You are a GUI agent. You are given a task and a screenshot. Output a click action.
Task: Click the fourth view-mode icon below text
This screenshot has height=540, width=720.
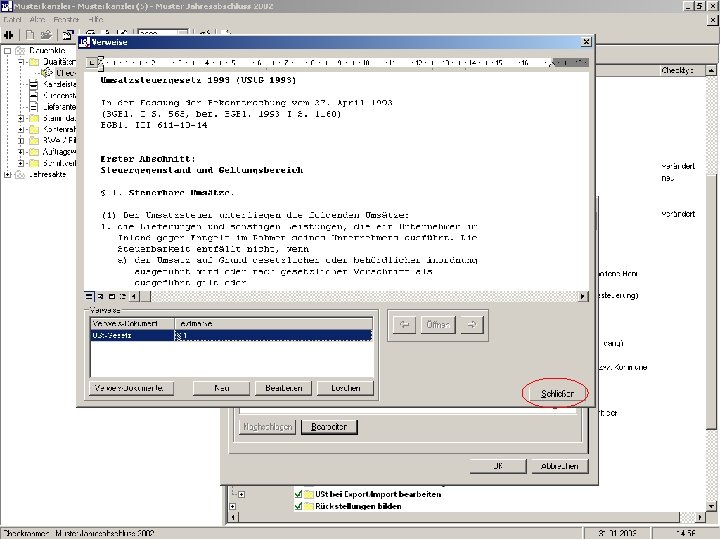pyautogui.click(x=123, y=296)
